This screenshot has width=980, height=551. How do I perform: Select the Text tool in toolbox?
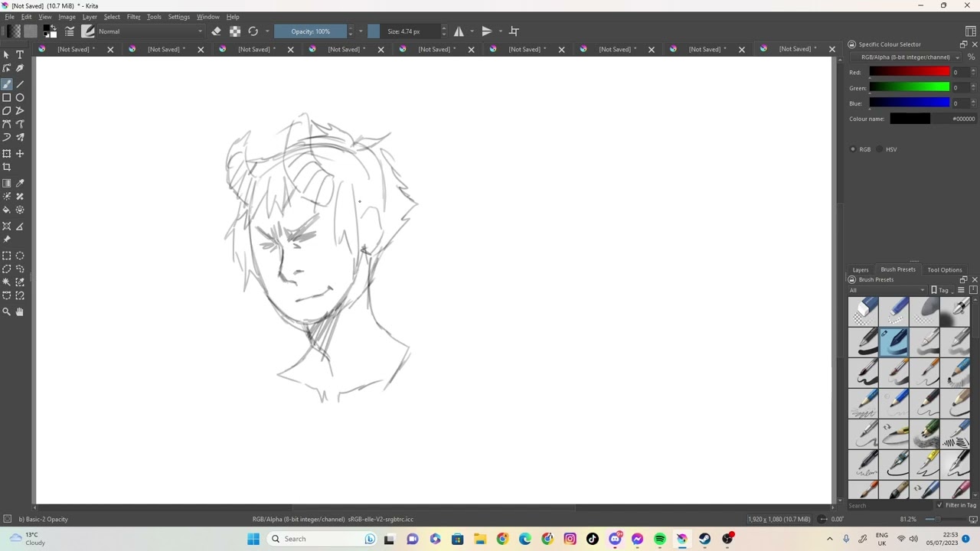tap(20, 55)
